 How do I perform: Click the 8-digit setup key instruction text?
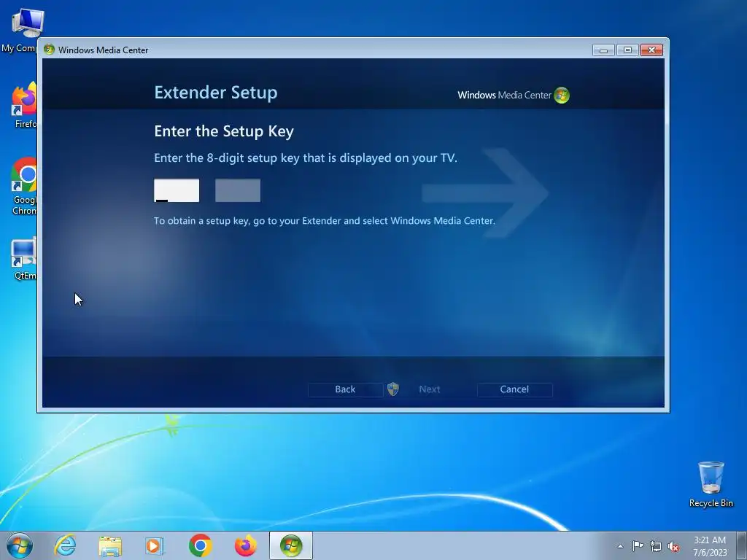point(306,158)
